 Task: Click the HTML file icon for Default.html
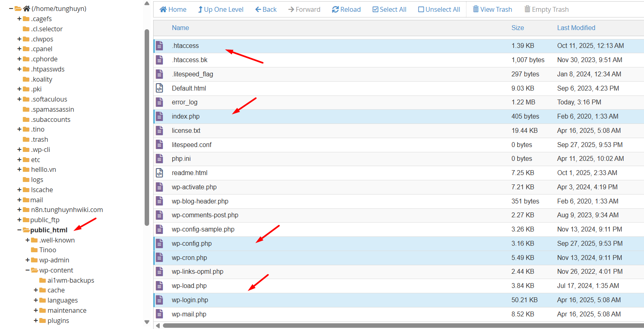pos(160,88)
